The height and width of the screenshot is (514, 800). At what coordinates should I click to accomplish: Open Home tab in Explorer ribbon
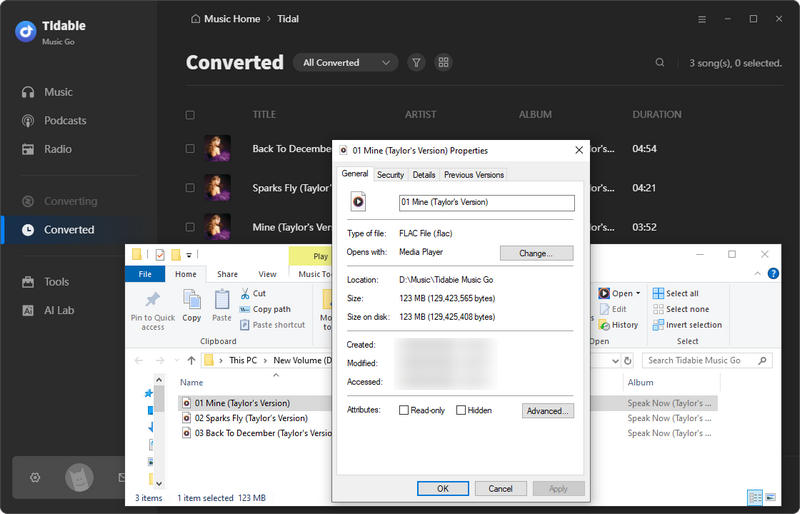[x=186, y=274]
